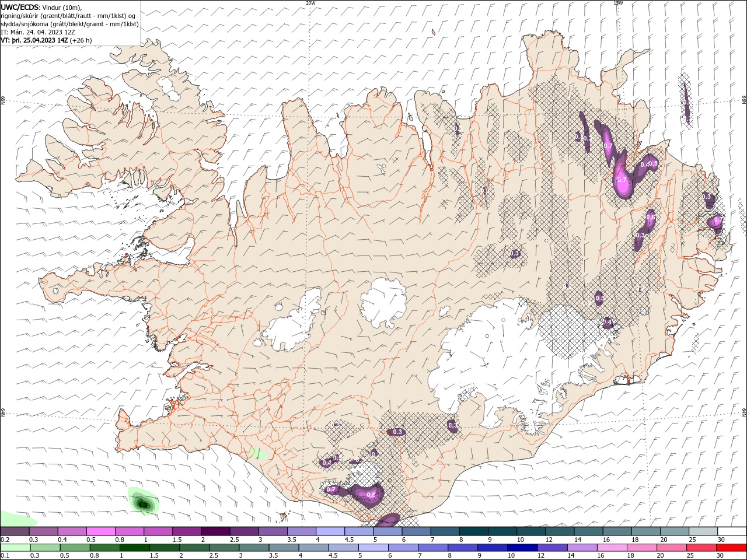The height and width of the screenshot is (560, 747).
Task: Click the 20W longitude label on the map's top edge
Action: coord(310,3)
